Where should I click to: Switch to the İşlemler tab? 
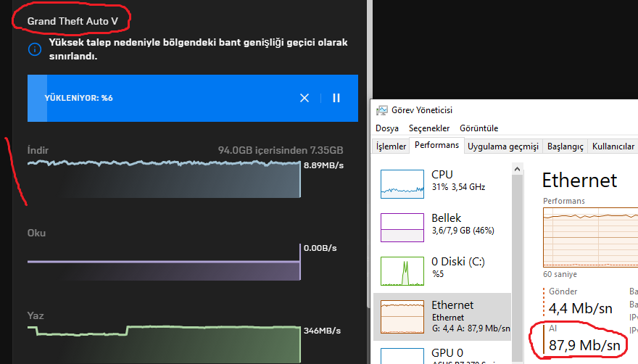[391, 146]
